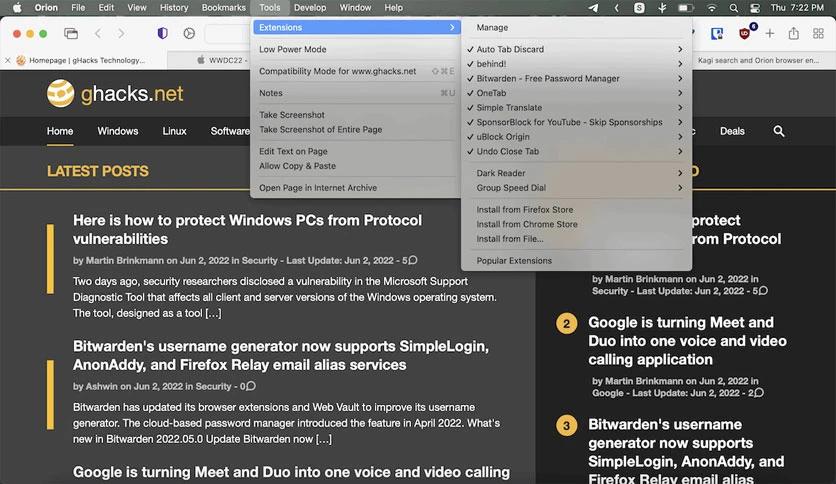This screenshot has height=484, width=836.
Task: Toggle Bitwarden - Free Password Manager extension
Action: coord(575,78)
